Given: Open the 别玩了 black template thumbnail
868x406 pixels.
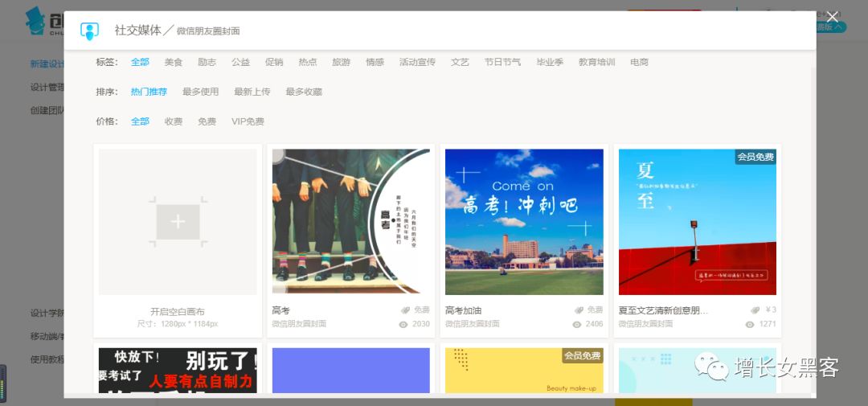Looking at the screenshot, I should (178, 371).
